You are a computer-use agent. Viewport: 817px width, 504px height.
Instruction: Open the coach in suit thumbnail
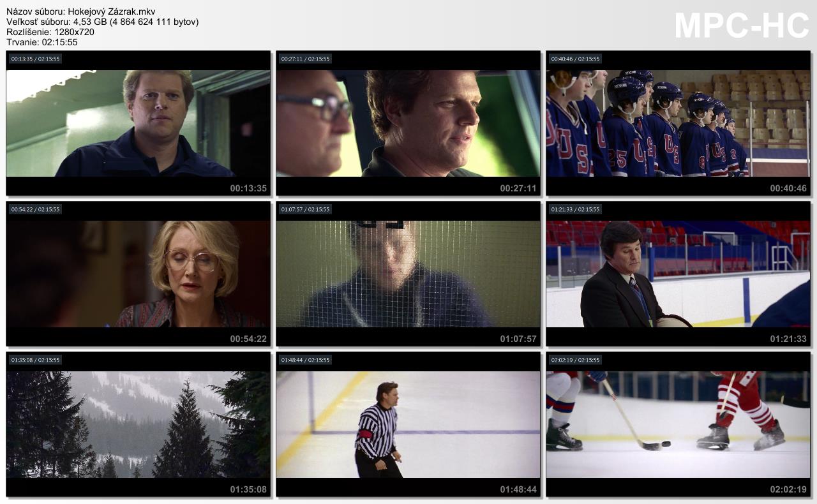point(678,274)
